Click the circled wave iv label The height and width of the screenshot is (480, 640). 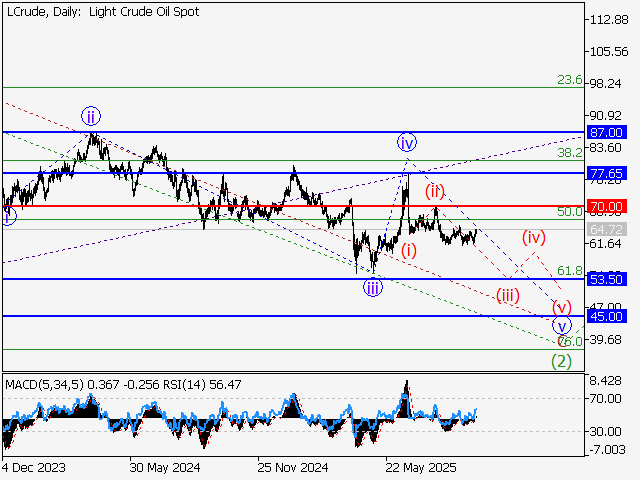pyautogui.click(x=406, y=140)
